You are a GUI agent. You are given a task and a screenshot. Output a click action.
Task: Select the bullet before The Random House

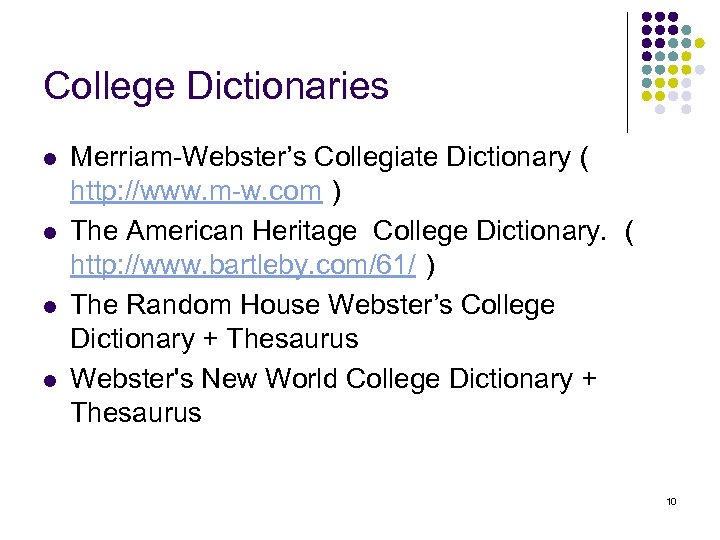[x=50, y=307]
